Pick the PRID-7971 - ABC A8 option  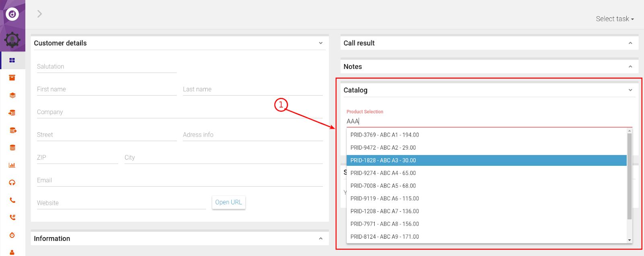pos(384,224)
